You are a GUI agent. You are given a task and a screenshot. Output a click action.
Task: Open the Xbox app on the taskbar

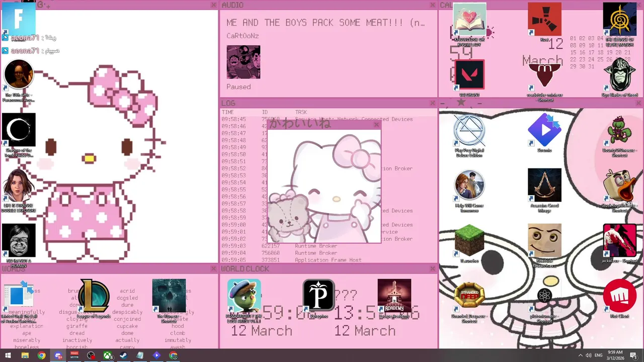pyautogui.click(x=108, y=355)
